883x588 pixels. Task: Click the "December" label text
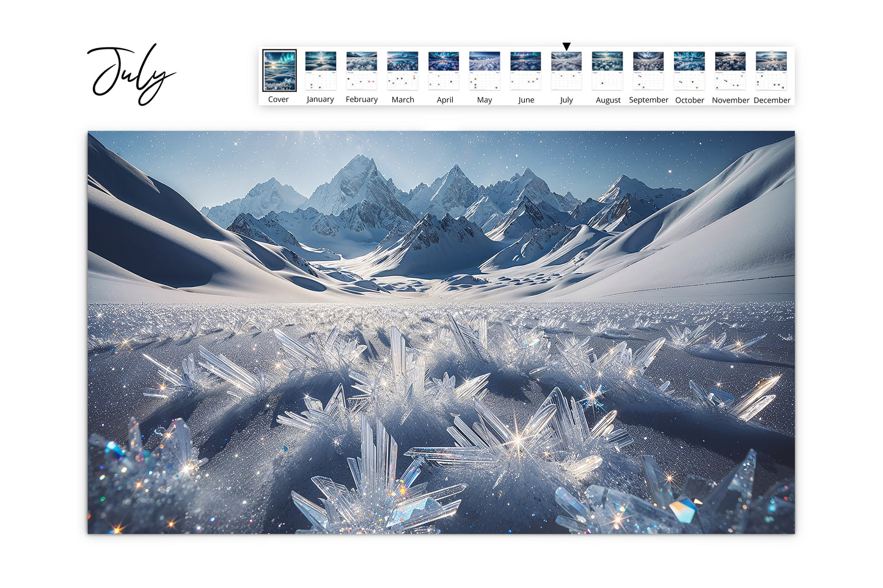(772, 100)
